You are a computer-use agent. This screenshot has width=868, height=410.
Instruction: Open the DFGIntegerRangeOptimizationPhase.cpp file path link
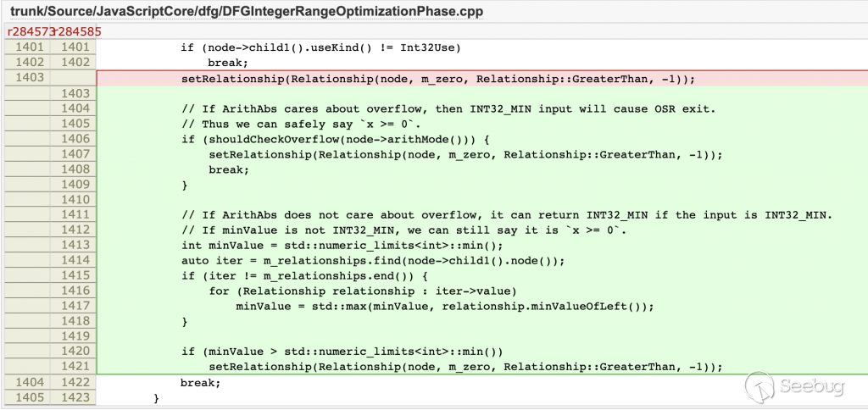(x=247, y=10)
